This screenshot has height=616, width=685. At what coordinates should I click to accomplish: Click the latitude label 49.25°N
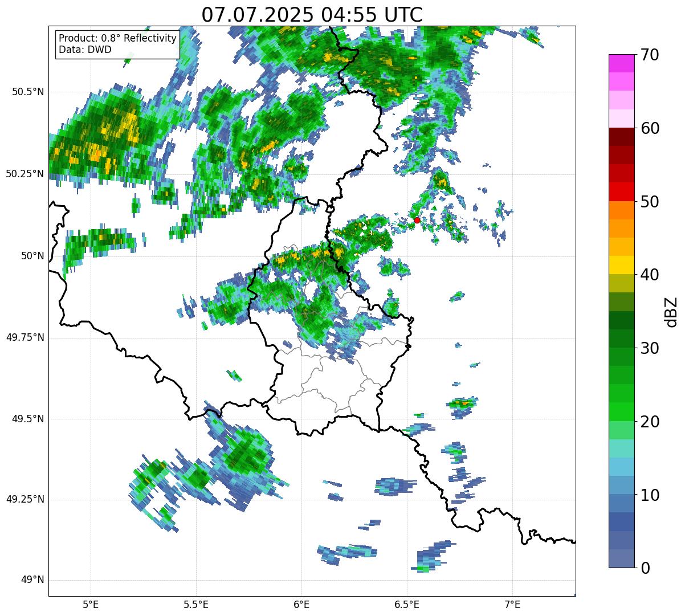click(25, 500)
